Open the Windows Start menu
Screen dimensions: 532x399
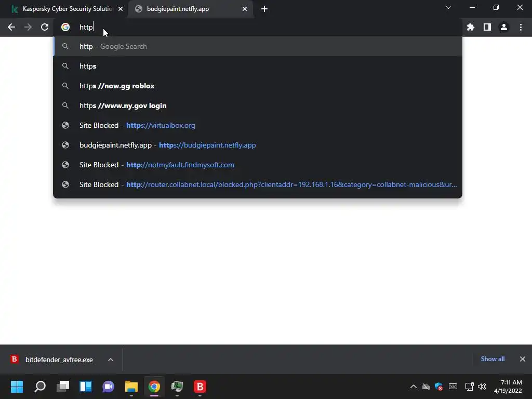coord(17,387)
